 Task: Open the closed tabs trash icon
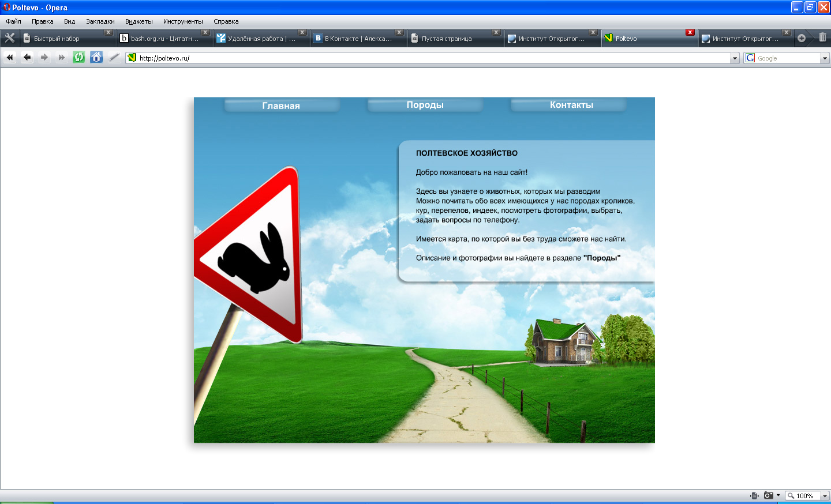tap(822, 37)
